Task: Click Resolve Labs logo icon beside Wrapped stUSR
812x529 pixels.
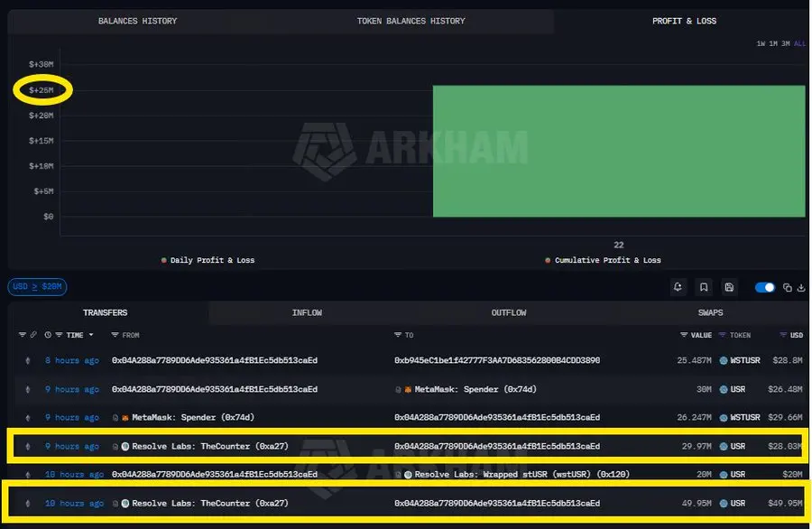Action: coord(408,475)
